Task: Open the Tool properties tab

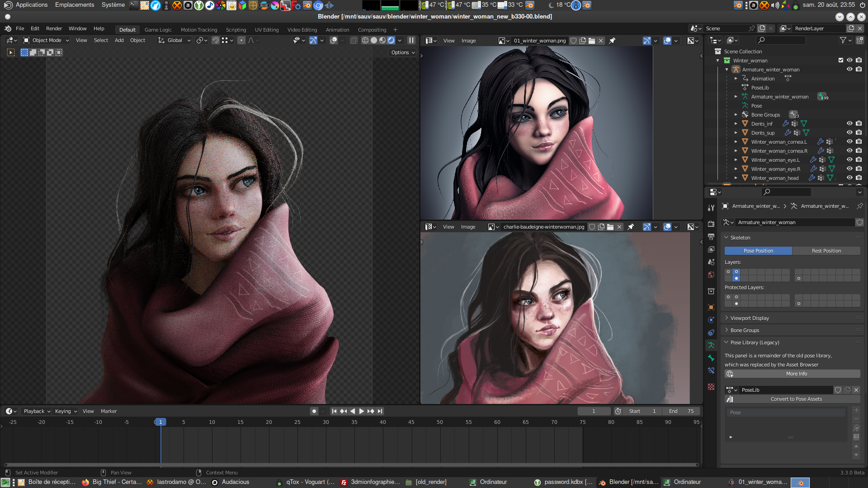Action: [x=711, y=208]
